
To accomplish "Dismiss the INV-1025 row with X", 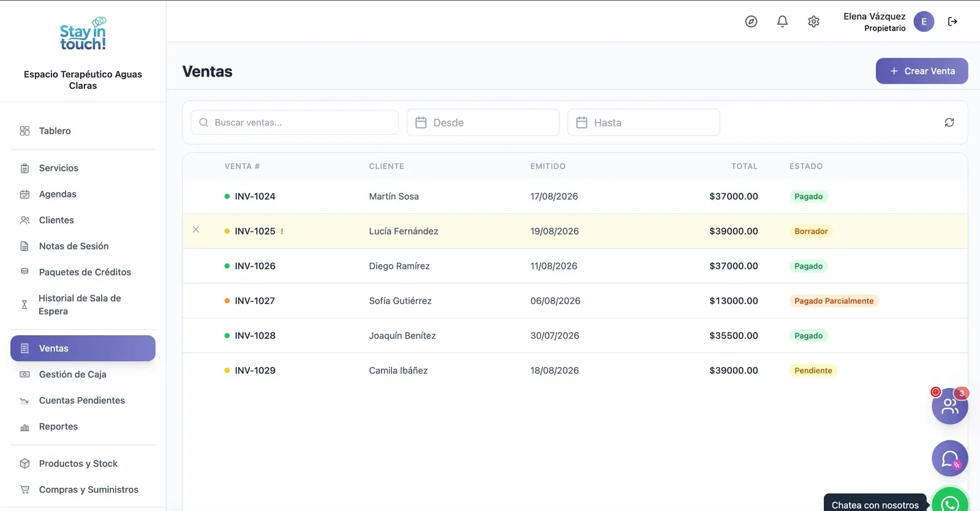I will 196,230.
